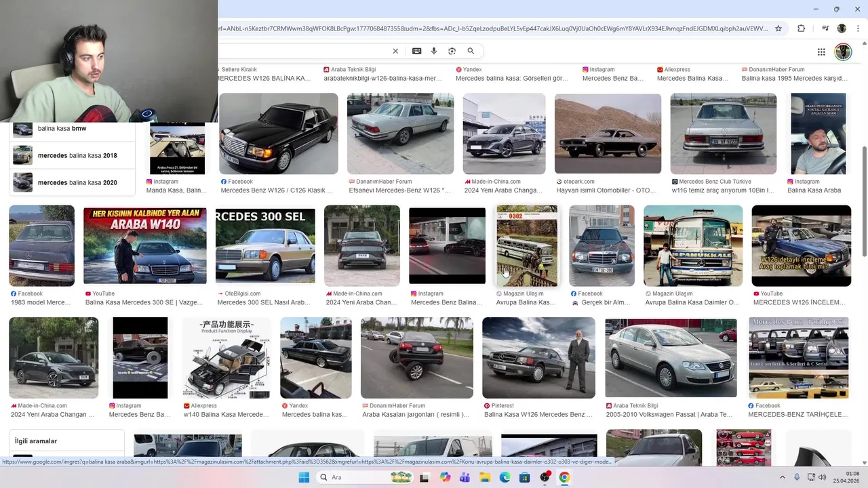Open the MERCEDES-BENZ TARİHÇELE Facebook image
This screenshot has height=488, width=868.
(x=798, y=357)
